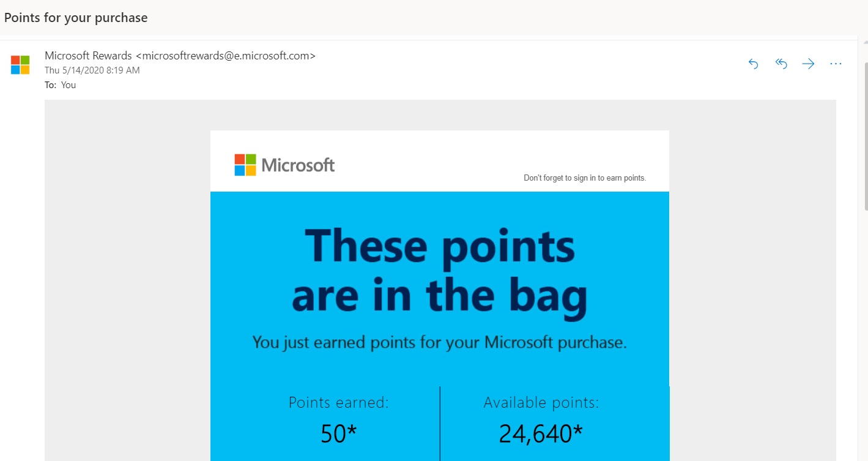The image size is (868, 461).
Task: Select the "Points earned:" label
Action: (339, 403)
